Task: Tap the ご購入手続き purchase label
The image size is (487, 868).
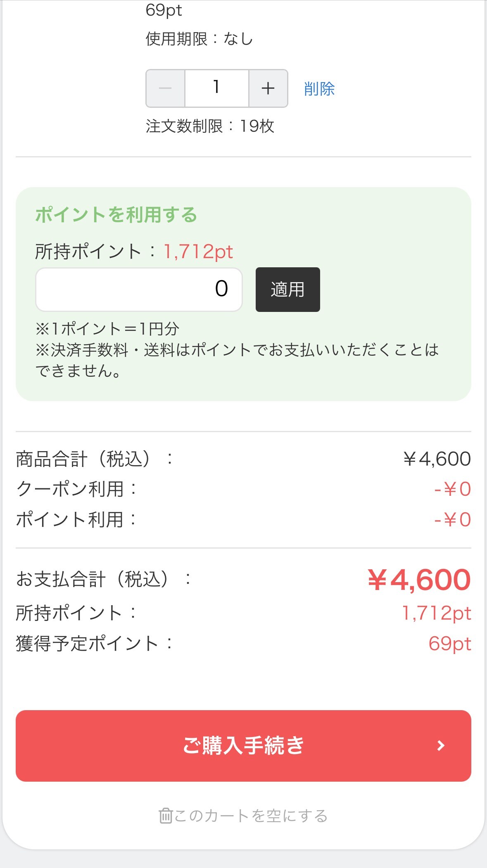Action: (x=243, y=746)
